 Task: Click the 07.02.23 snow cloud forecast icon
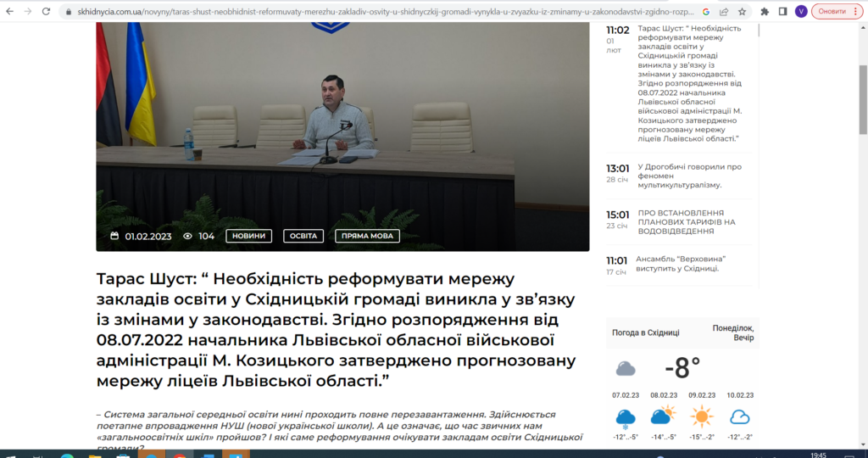pos(626,417)
